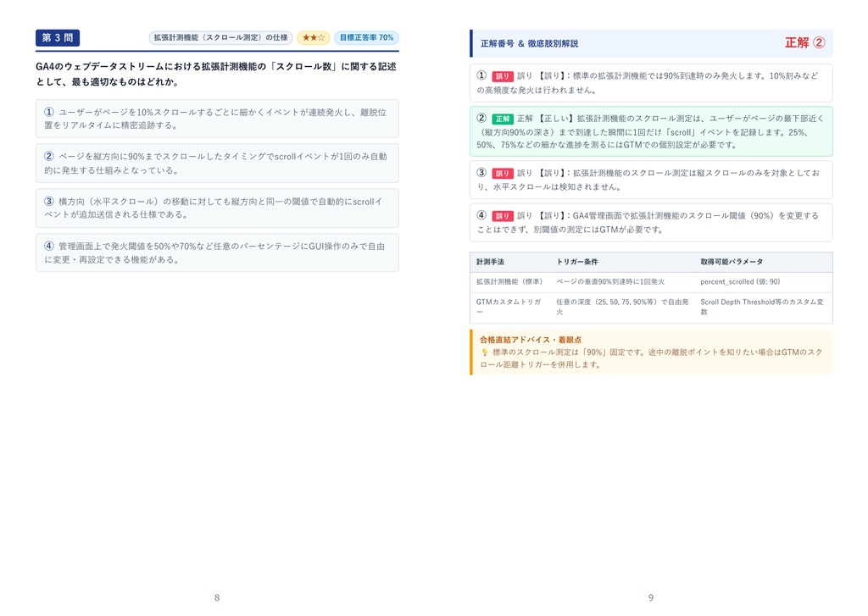The height and width of the screenshot is (616, 868).
Task: Click the question text starting with GA4のウェブデータストリーム
Action: pyautogui.click(x=216, y=75)
